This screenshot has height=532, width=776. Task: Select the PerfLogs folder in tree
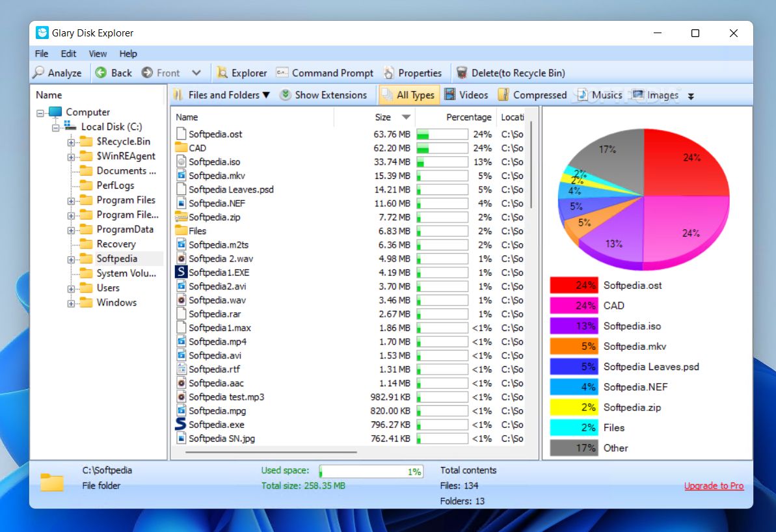115,185
